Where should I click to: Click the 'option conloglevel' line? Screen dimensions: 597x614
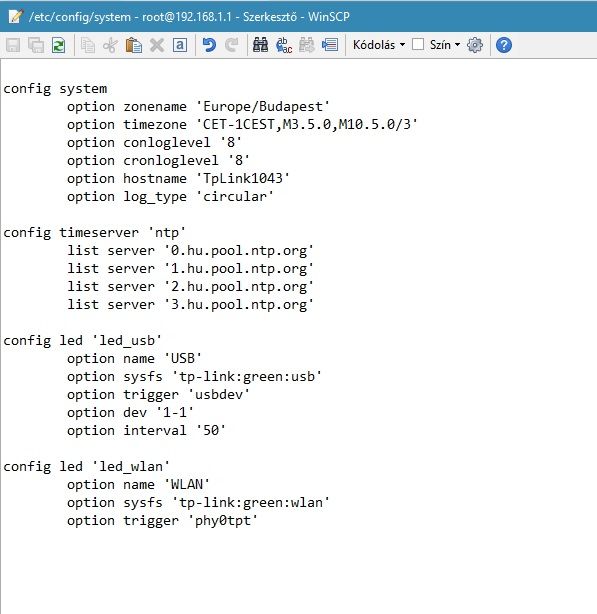point(154,143)
